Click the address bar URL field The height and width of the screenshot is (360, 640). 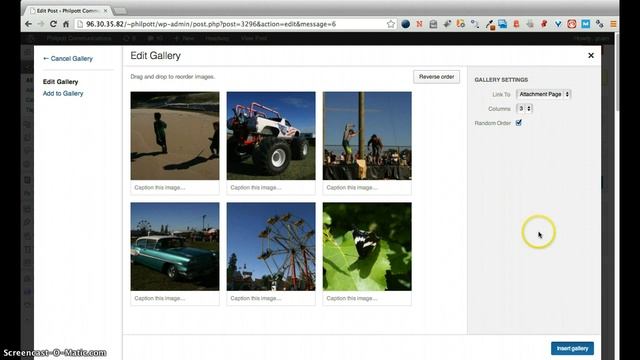click(236, 24)
